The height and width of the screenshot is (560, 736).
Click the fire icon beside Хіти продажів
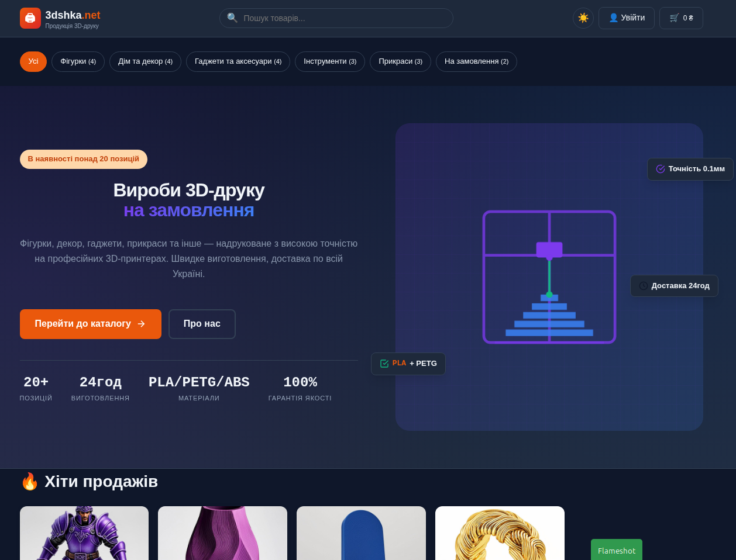click(x=29, y=482)
